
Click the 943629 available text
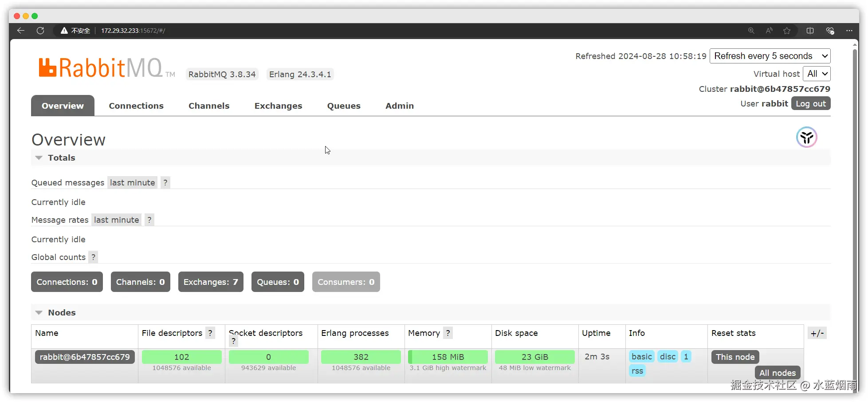pos(268,368)
